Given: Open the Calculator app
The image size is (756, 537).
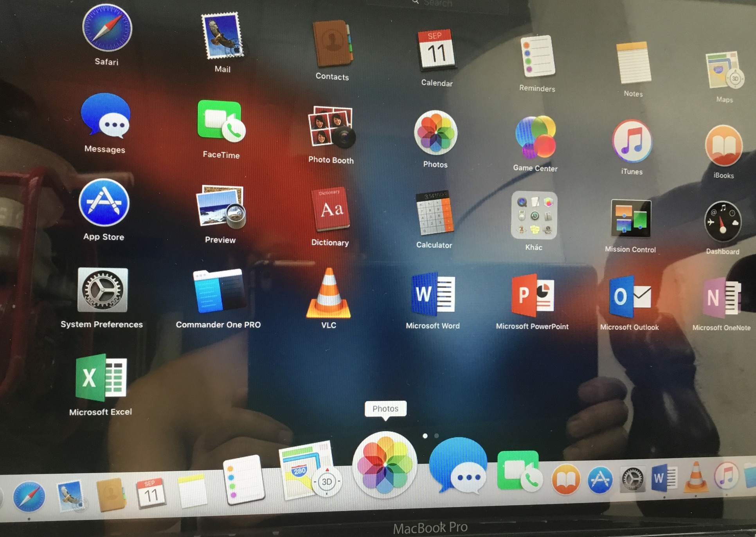Looking at the screenshot, I should click(x=434, y=213).
